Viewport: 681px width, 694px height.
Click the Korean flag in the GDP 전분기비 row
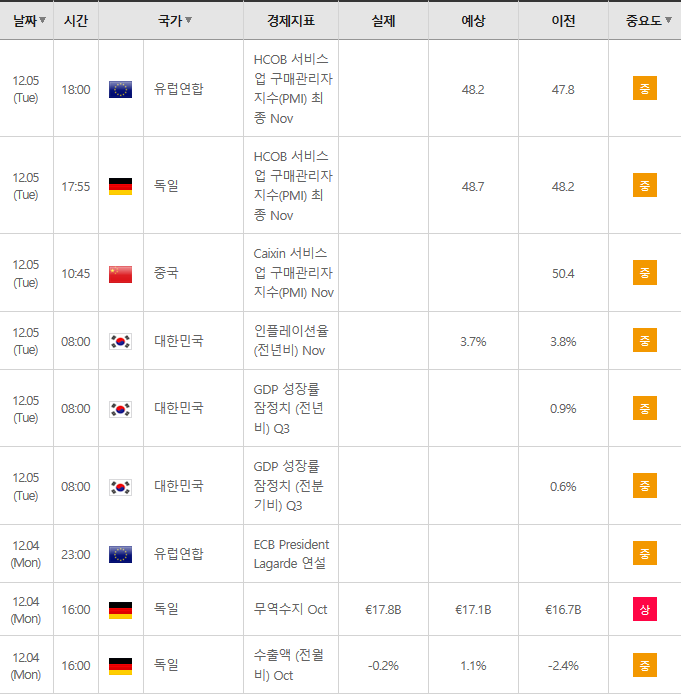click(x=120, y=487)
